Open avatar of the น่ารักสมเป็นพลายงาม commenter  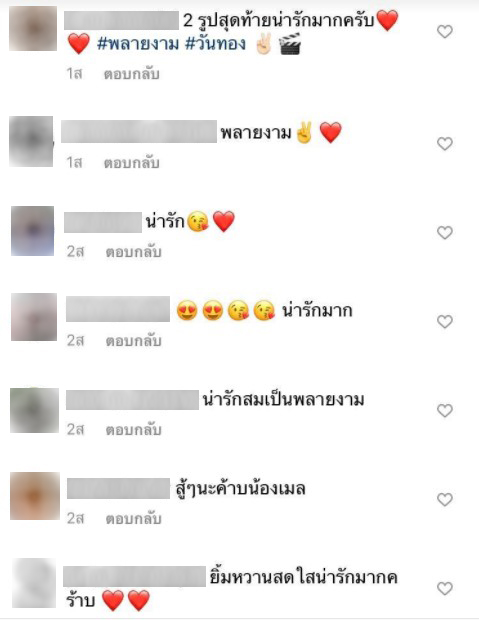tap(34, 410)
